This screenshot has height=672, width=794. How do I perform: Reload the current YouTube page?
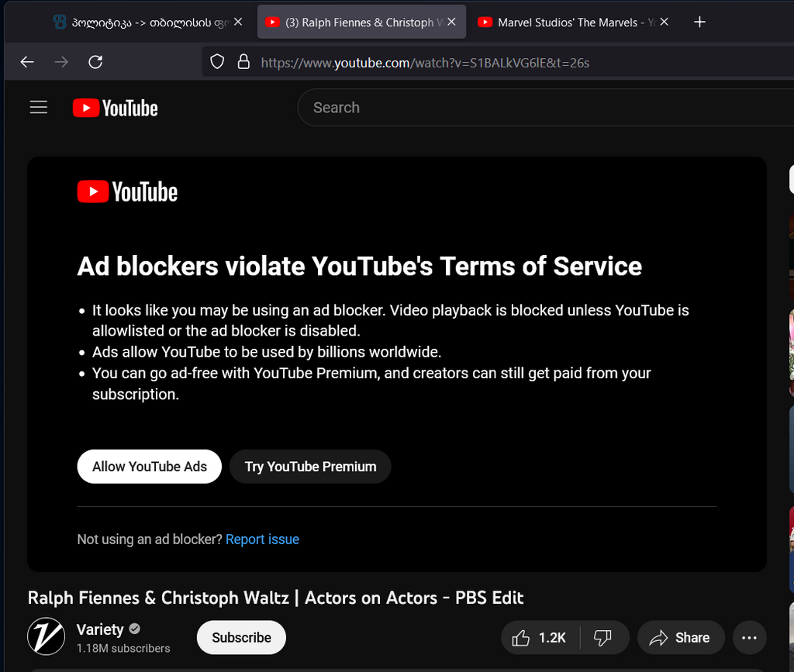click(95, 62)
